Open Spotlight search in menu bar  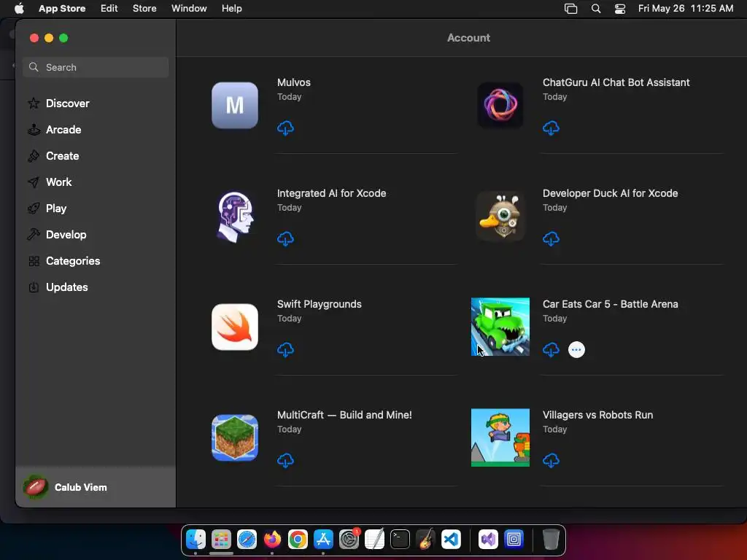(595, 8)
